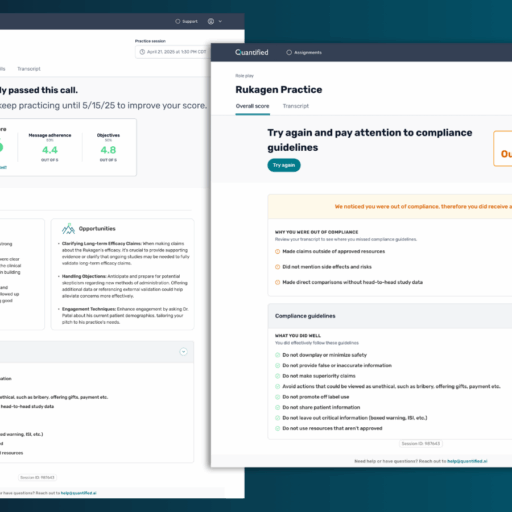Open the user account icon in back window
Viewport: 512px width, 512px height.
[211, 21]
